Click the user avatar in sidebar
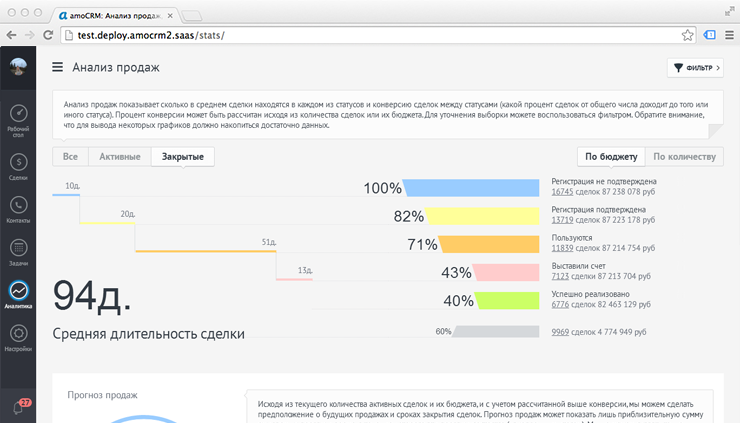The image size is (741, 423). pyautogui.click(x=18, y=67)
